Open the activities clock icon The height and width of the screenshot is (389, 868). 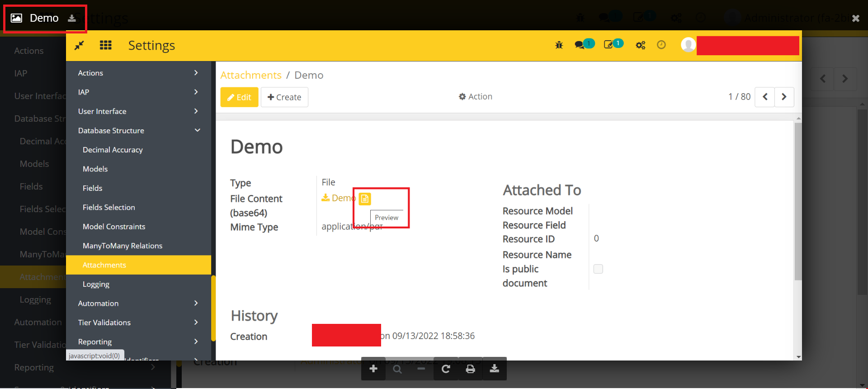(661, 45)
